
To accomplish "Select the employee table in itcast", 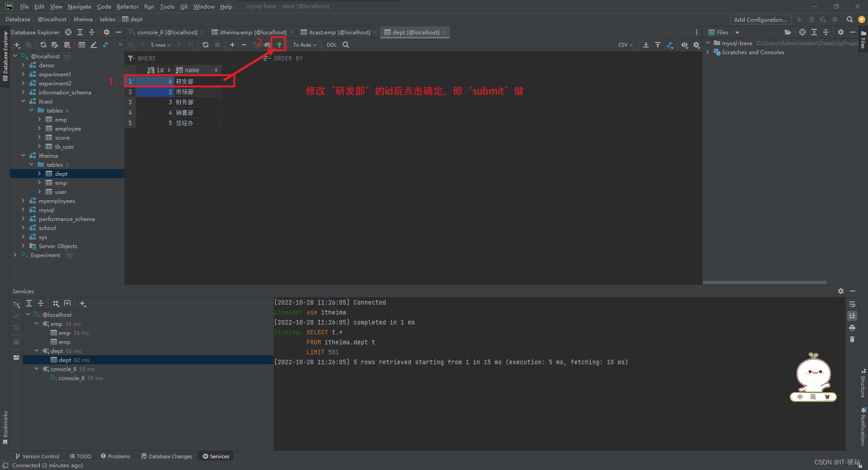I will coord(68,128).
